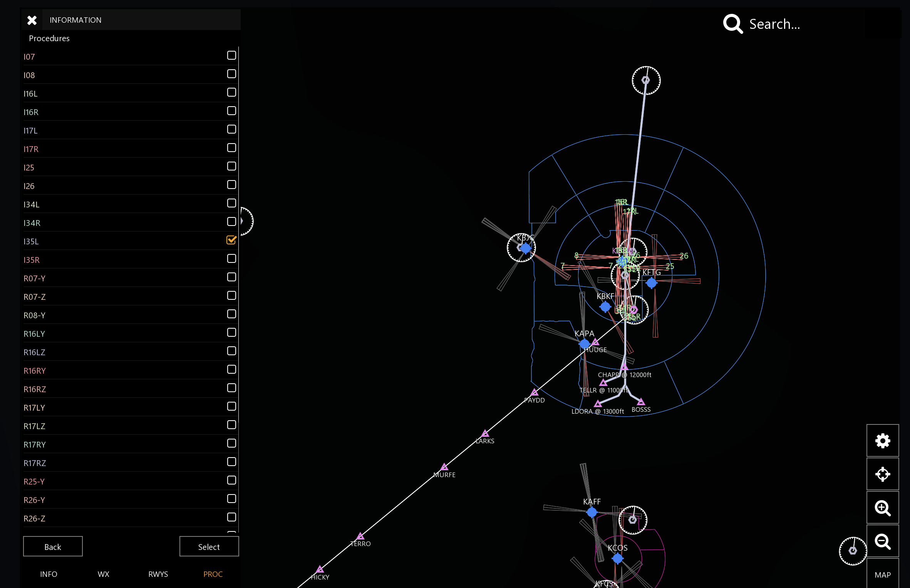
Task: Click the KBJC airport symbol
Action: 525,248
